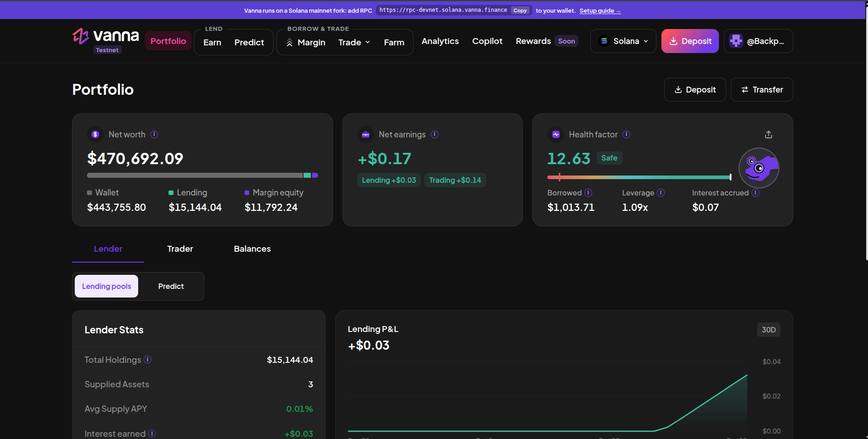Click the chameleon mascot avatar

(759, 168)
